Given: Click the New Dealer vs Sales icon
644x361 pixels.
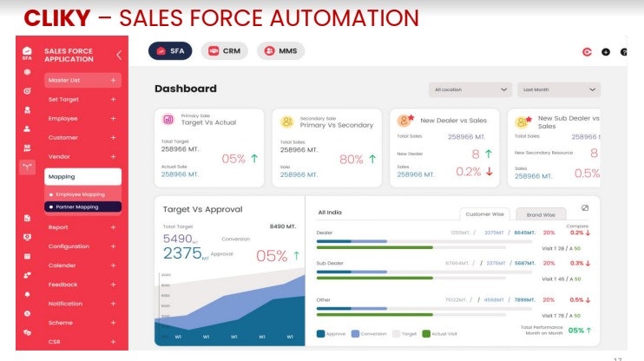Looking at the screenshot, I should tap(405, 120).
